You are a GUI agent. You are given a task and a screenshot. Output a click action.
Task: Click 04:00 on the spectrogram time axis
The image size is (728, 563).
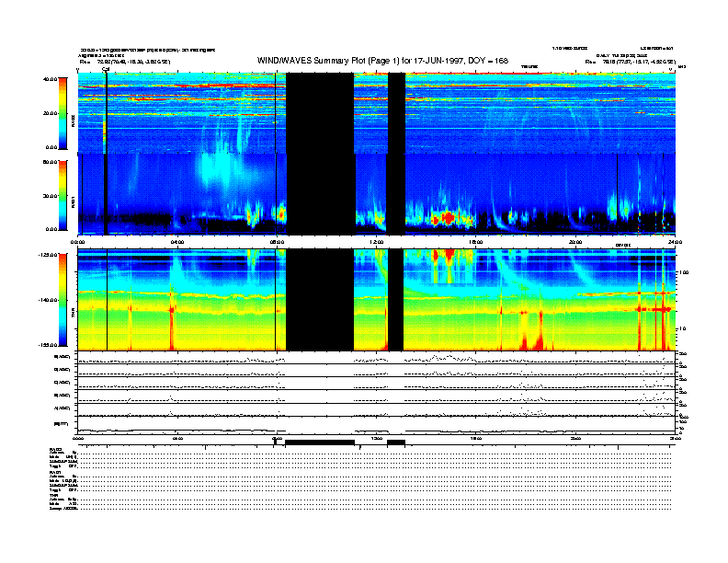pyautogui.click(x=177, y=242)
